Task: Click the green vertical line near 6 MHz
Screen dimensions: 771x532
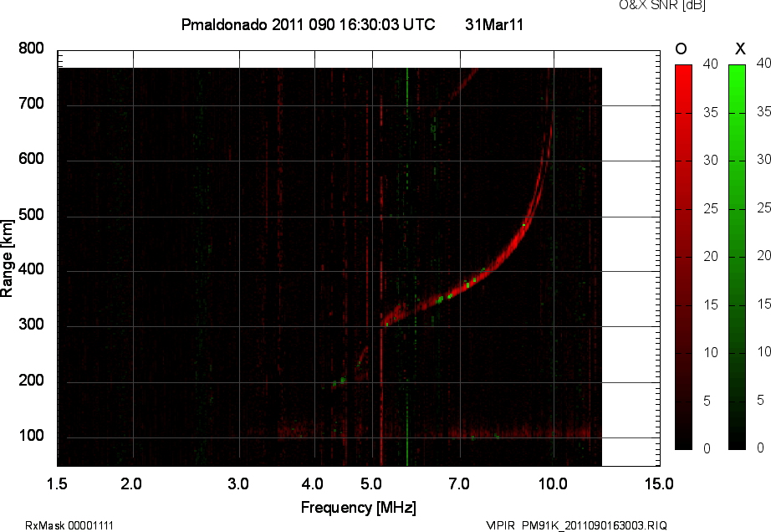Action: (407, 265)
